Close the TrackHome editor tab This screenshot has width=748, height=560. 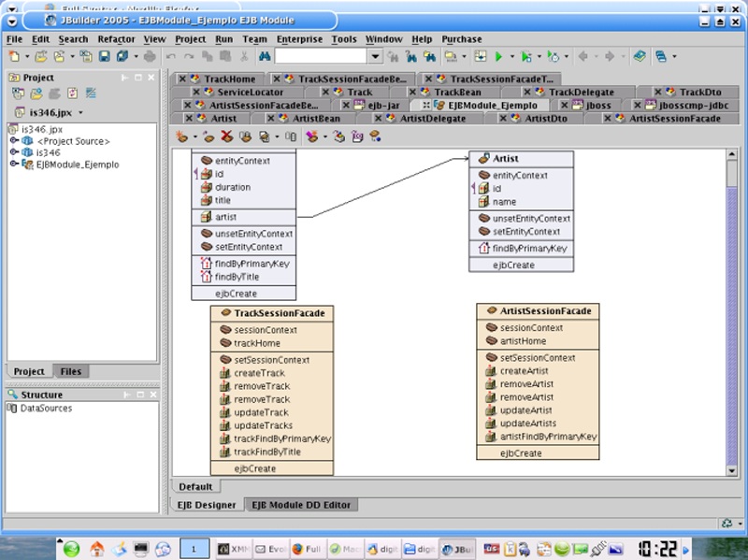(x=181, y=79)
